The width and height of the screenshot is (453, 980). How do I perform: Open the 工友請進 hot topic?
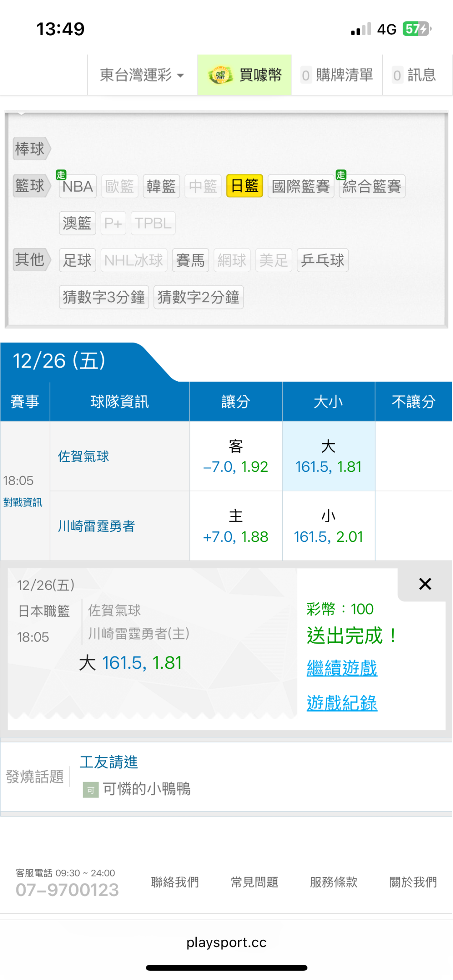(109, 762)
